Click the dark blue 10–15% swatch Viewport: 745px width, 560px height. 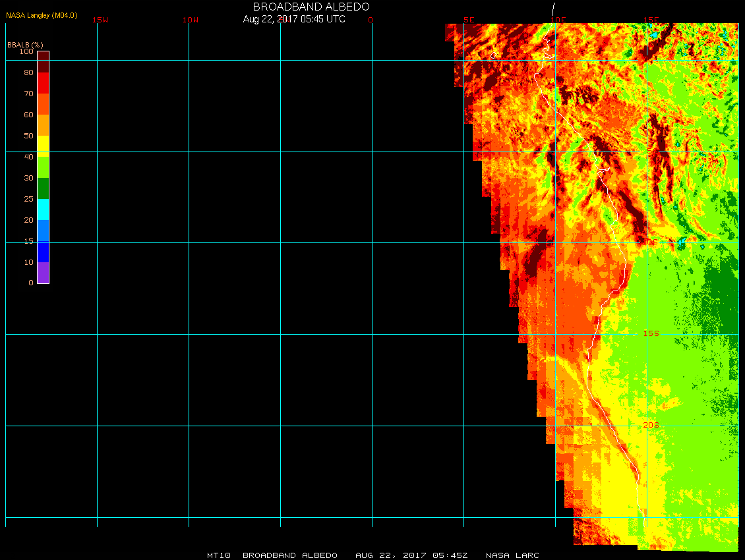(x=43, y=252)
